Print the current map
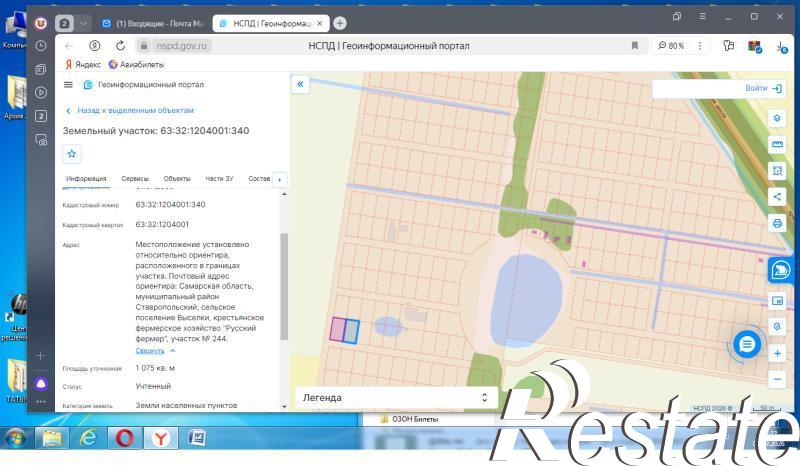Image resolution: width=800 pixels, height=466 pixels. click(x=777, y=223)
